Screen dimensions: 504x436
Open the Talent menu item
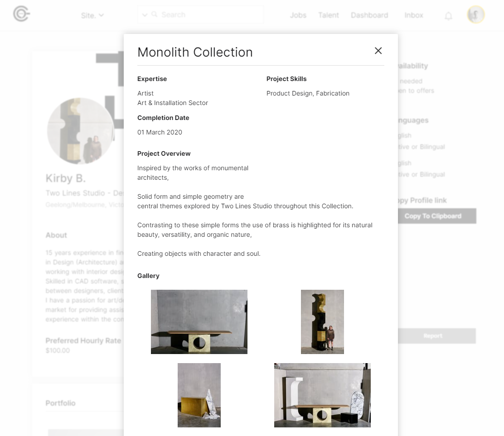[x=329, y=15]
